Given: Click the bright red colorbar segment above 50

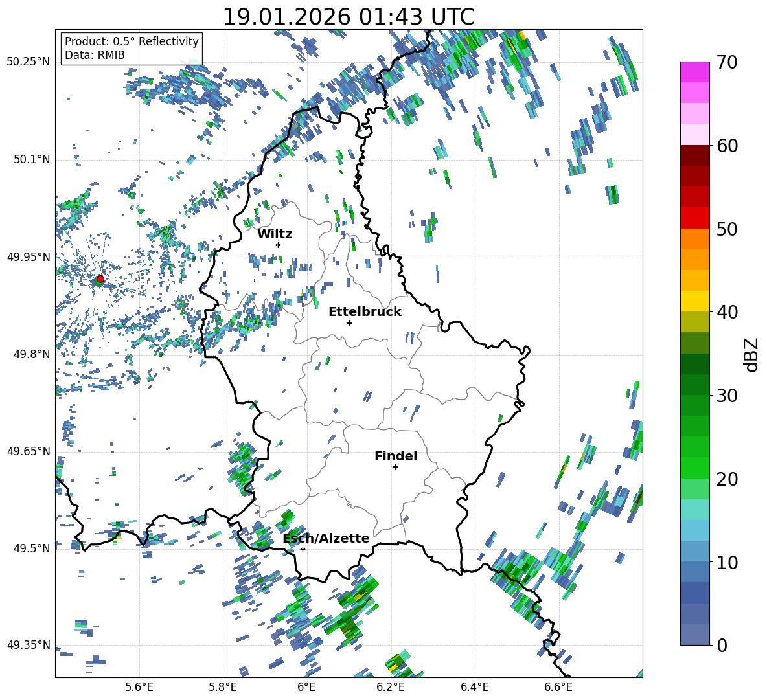Looking at the screenshot, I should (x=694, y=218).
